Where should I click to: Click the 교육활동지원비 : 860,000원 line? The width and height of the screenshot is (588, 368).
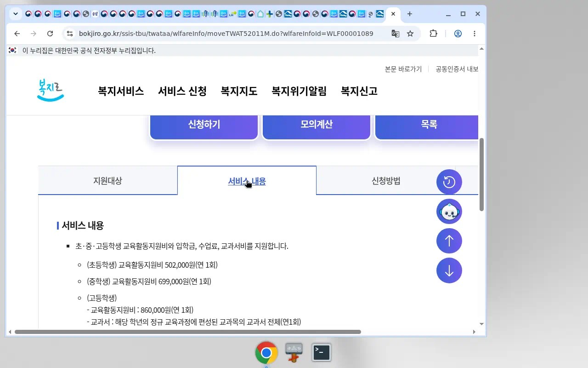(x=140, y=310)
